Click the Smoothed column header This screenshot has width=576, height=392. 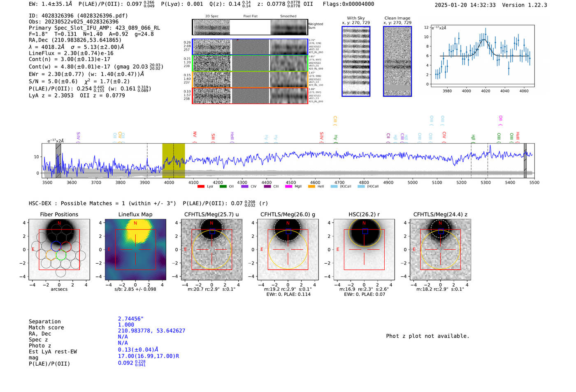pyautogui.click(x=288, y=16)
